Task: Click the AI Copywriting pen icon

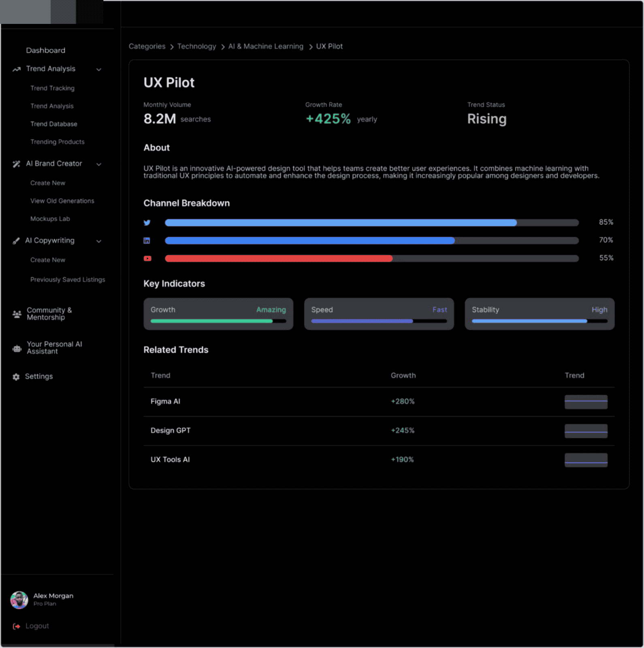Action: point(16,241)
